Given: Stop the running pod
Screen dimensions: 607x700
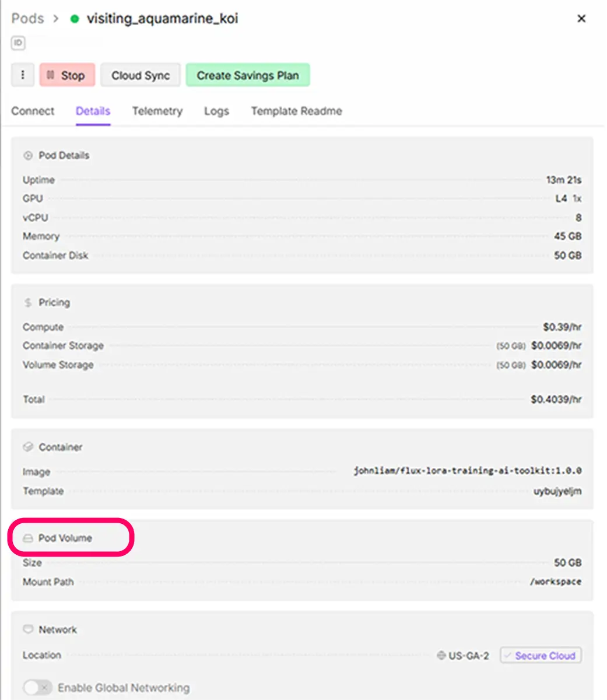Looking at the screenshot, I should tap(67, 75).
